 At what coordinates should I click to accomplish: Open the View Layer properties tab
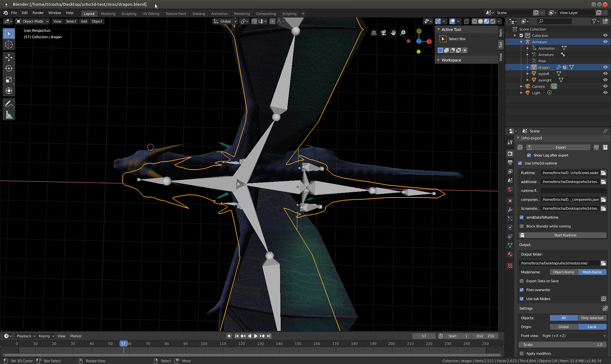tap(510, 172)
